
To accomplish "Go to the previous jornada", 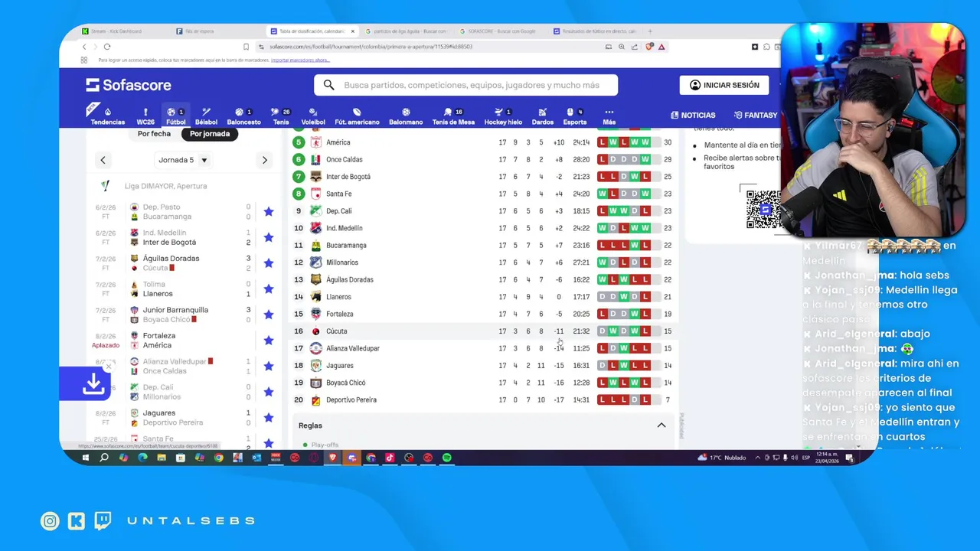I will 103,160.
